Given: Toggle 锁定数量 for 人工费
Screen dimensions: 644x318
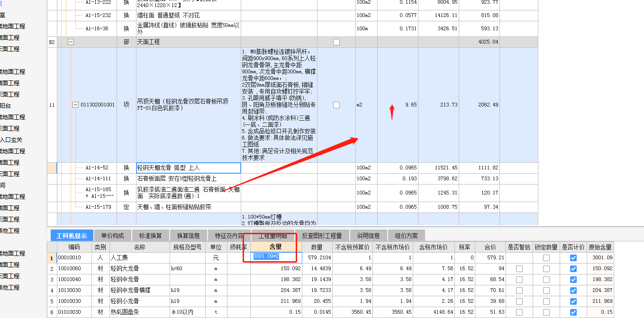Looking at the screenshot, I should 546,258.
